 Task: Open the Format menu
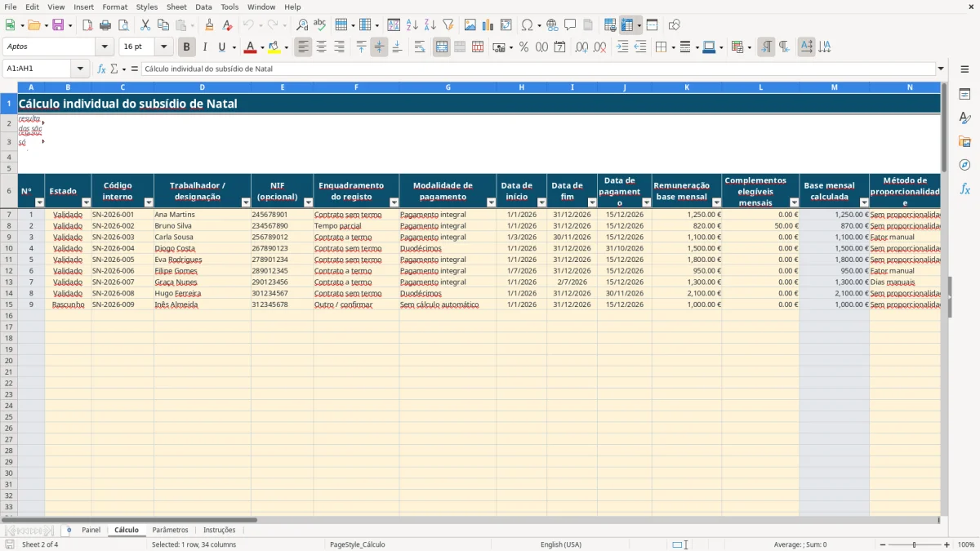tap(114, 7)
